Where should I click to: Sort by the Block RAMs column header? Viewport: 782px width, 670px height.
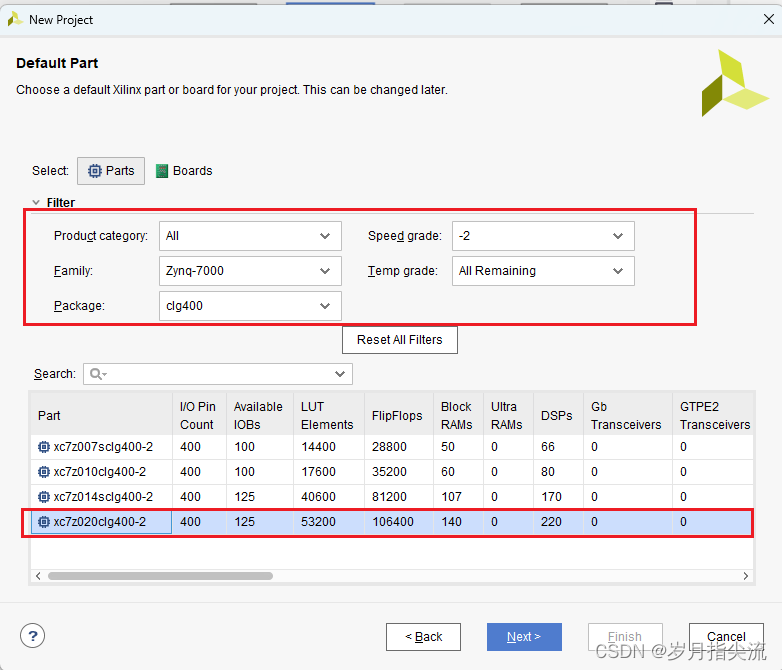coord(458,416)
